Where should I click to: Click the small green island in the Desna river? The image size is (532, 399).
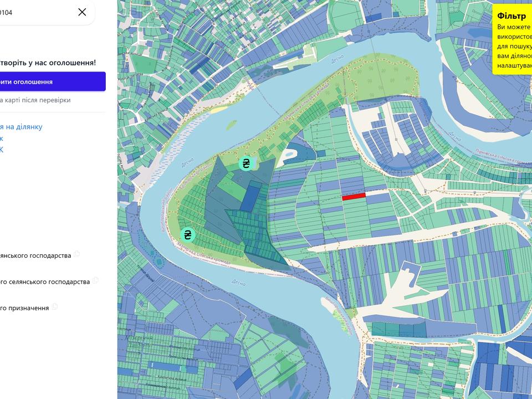232,125
